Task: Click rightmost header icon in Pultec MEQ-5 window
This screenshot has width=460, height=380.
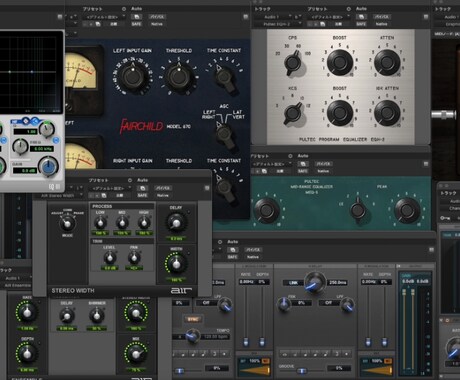Action: 426,164
